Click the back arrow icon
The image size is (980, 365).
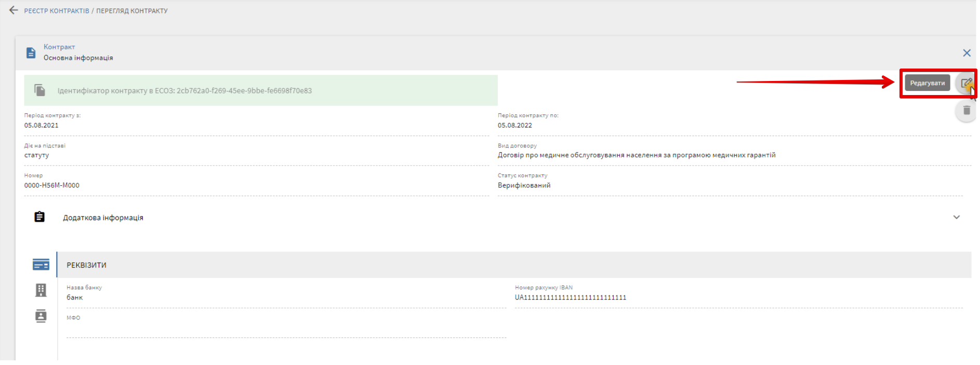(14, 10)
